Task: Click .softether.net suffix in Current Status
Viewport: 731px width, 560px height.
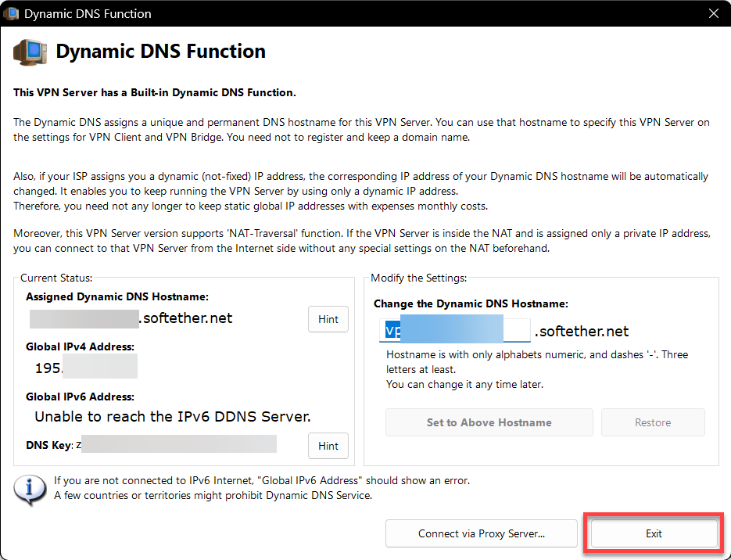Action: point(185,318)
